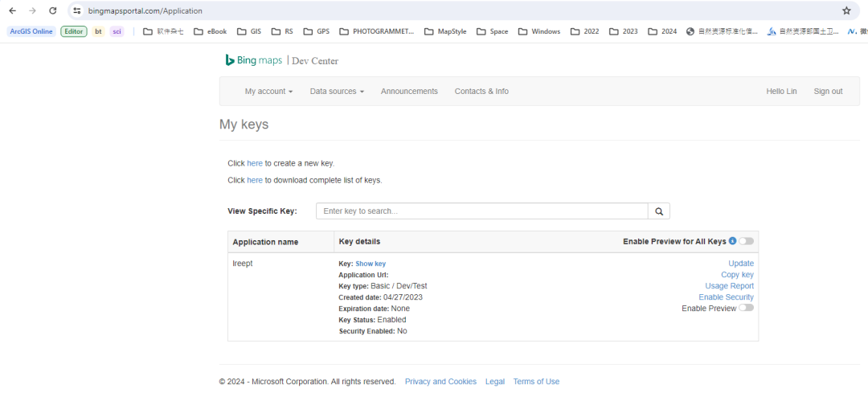Click the key search input field

click(x=482, y=211)
